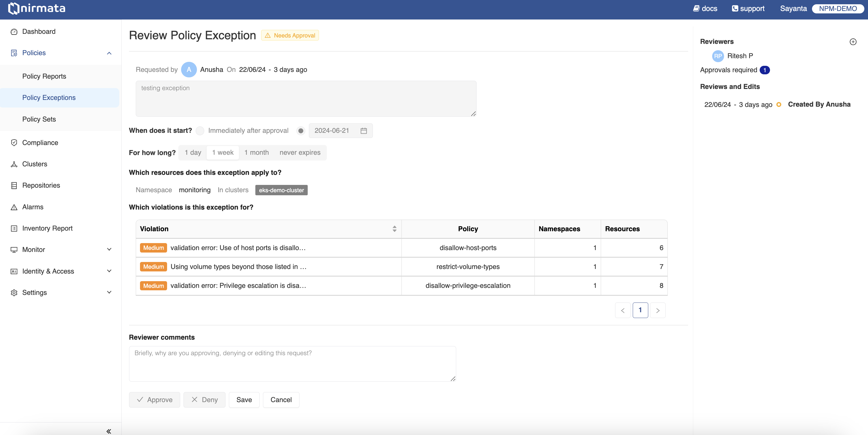Open the Compliance section
Screen dimensions: 868x435
pos(40,143)
